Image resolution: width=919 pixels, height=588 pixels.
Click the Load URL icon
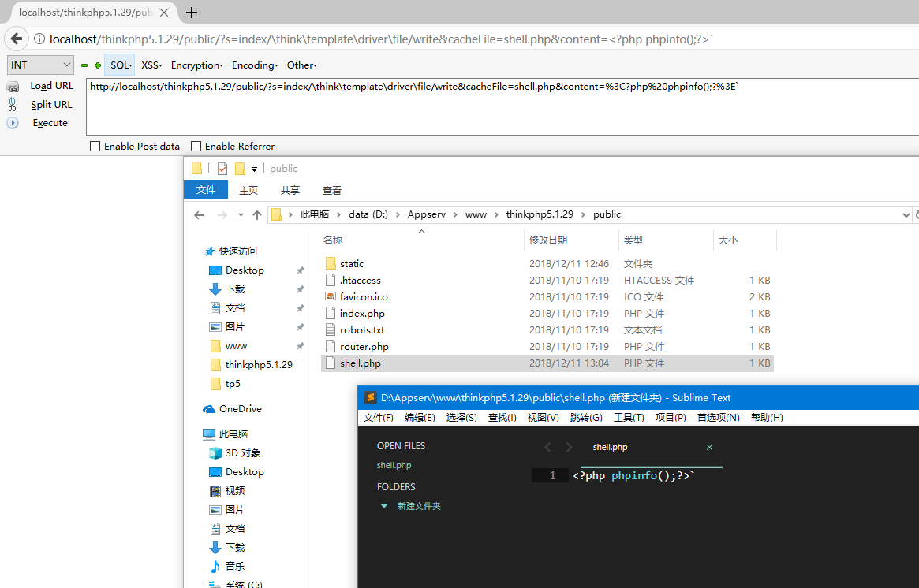13,87
